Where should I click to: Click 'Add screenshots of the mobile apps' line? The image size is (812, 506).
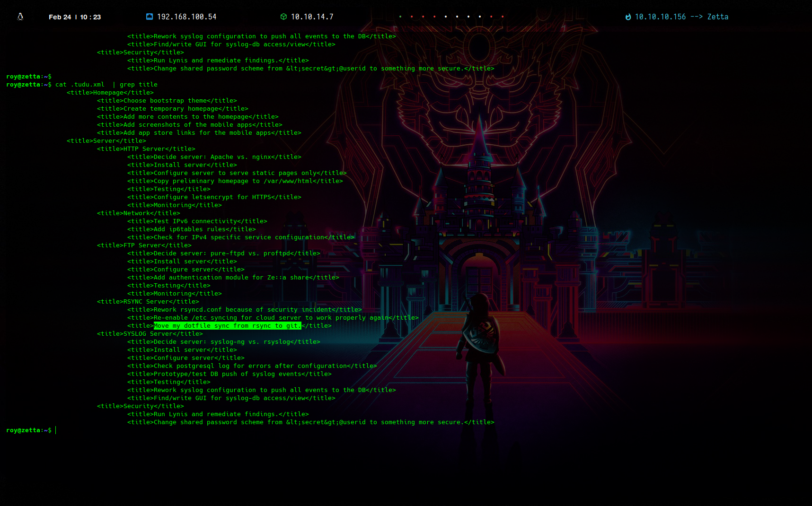click(x=190, y=125)
